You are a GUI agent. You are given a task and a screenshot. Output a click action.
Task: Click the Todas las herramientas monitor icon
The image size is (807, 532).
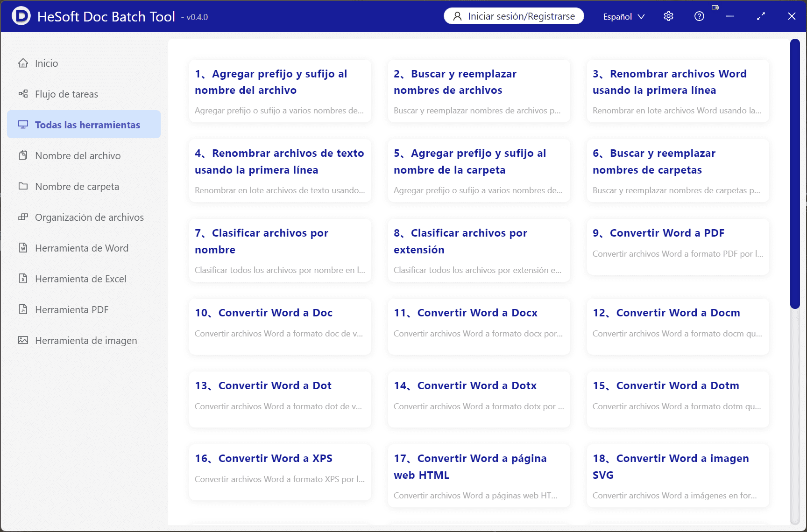pos(23,125)
